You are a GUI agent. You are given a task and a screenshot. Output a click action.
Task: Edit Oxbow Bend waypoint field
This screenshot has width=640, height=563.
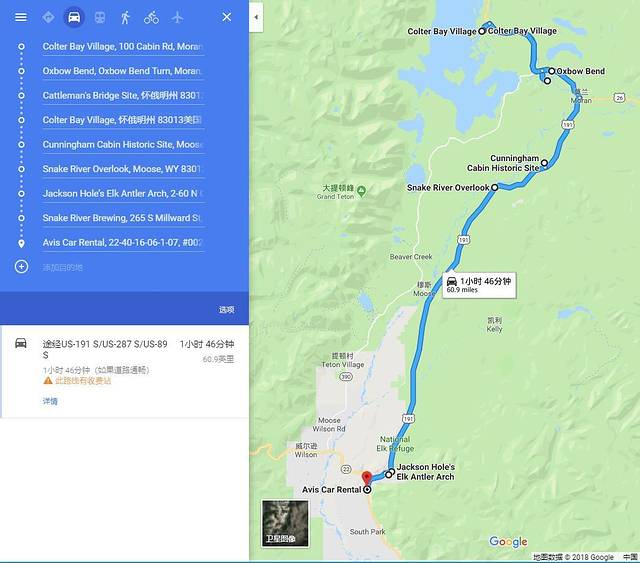tap(123, 71)
